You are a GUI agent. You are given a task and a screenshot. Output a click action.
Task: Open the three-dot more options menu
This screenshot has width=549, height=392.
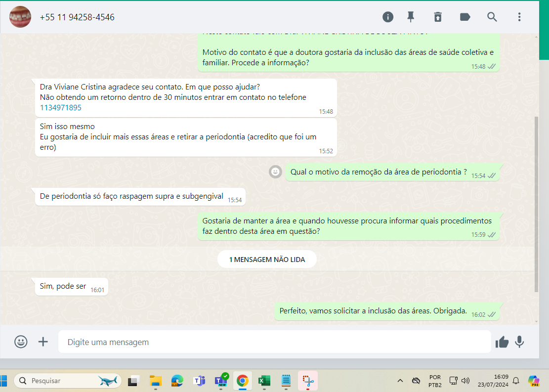pyautogui.click(x=519, y=17)
